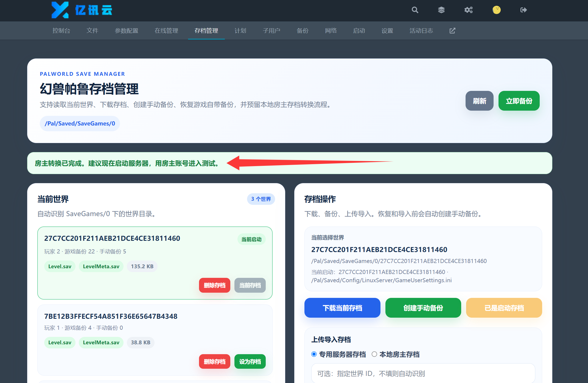Click the 立即备份 button
Screen dimensions: 588x383
[x=519, y=101]
